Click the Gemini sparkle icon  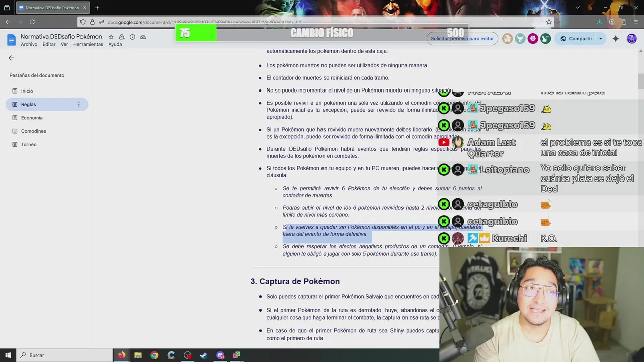pos(615,39)
